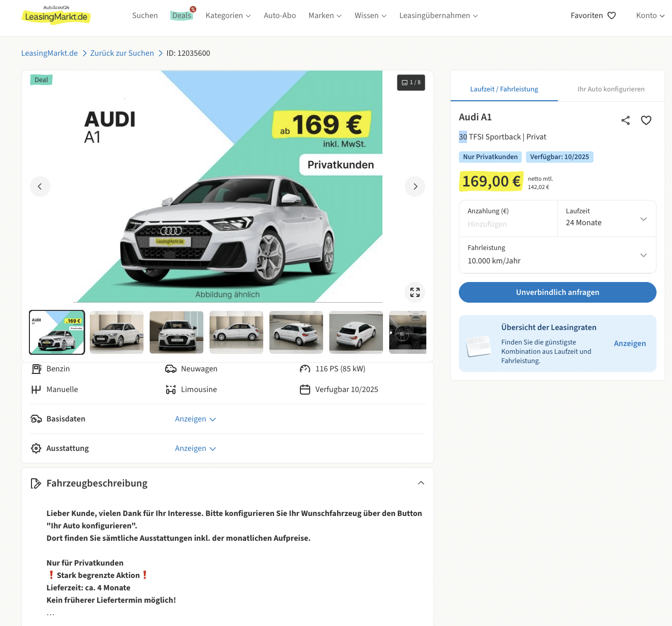
Task: Click the 116 PS speedometer icon
Action: 305,369
